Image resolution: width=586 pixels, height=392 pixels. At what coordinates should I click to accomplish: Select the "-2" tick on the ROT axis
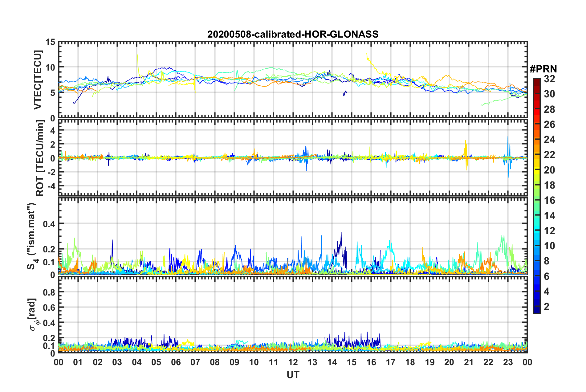[51, 172]
